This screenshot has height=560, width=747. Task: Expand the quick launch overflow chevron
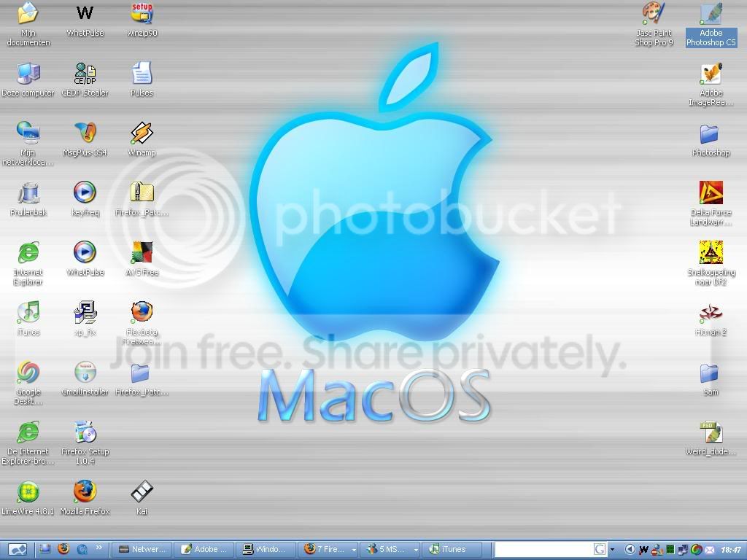[99, 548]
